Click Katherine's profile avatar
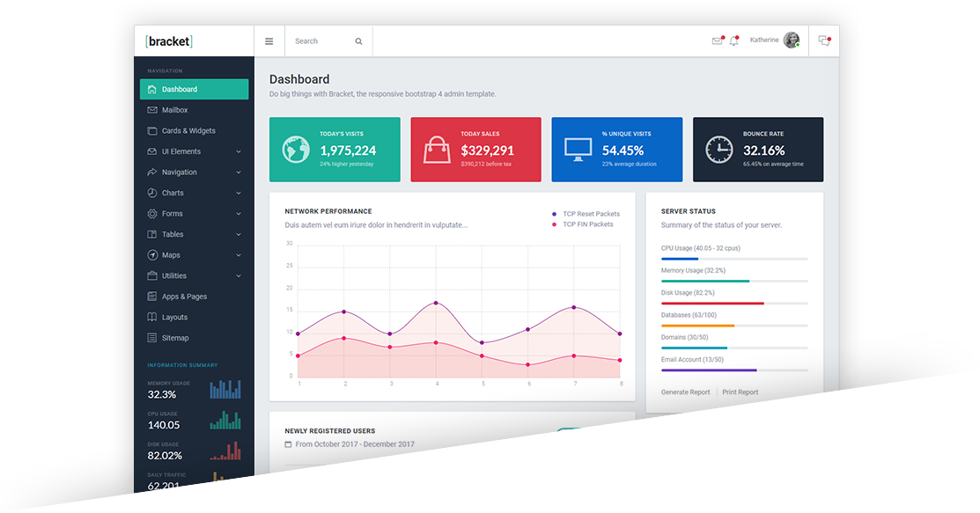 pos(791,40)
